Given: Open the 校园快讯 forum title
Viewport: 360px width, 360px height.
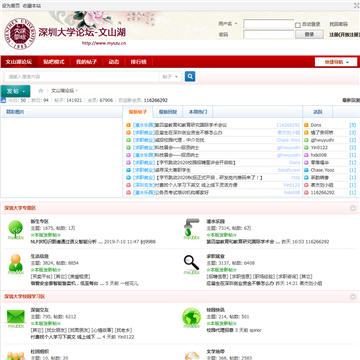Looking at the screenshot, I should [x=215, y=310].
